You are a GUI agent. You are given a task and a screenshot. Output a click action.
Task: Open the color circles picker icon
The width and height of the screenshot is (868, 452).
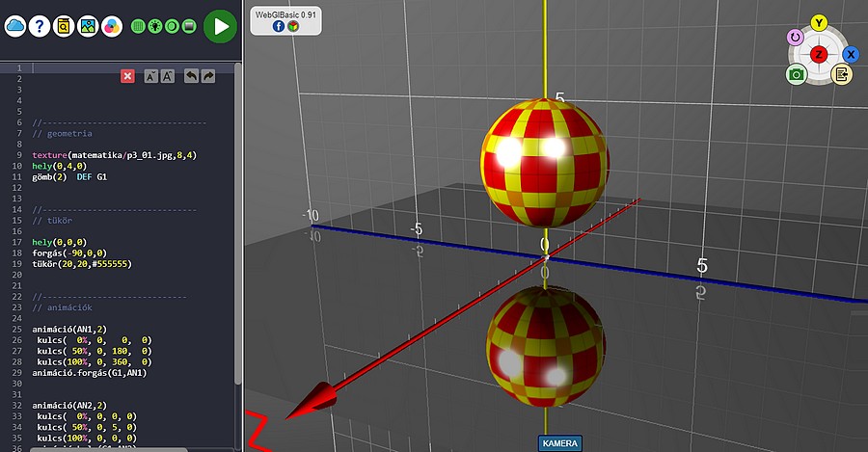(x=112, y=27)
